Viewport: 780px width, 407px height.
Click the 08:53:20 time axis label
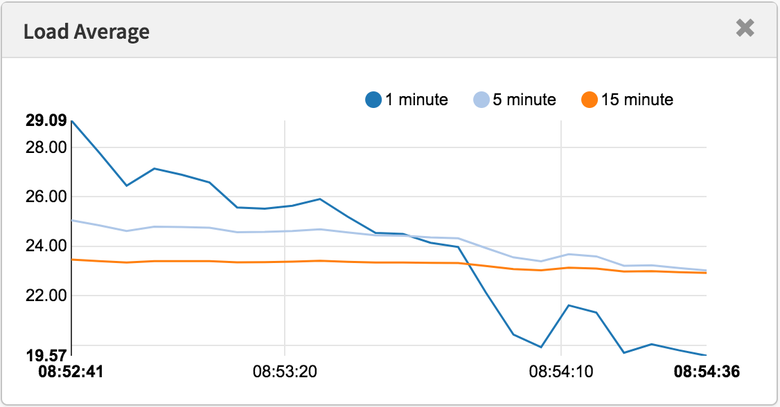point(285,373)
